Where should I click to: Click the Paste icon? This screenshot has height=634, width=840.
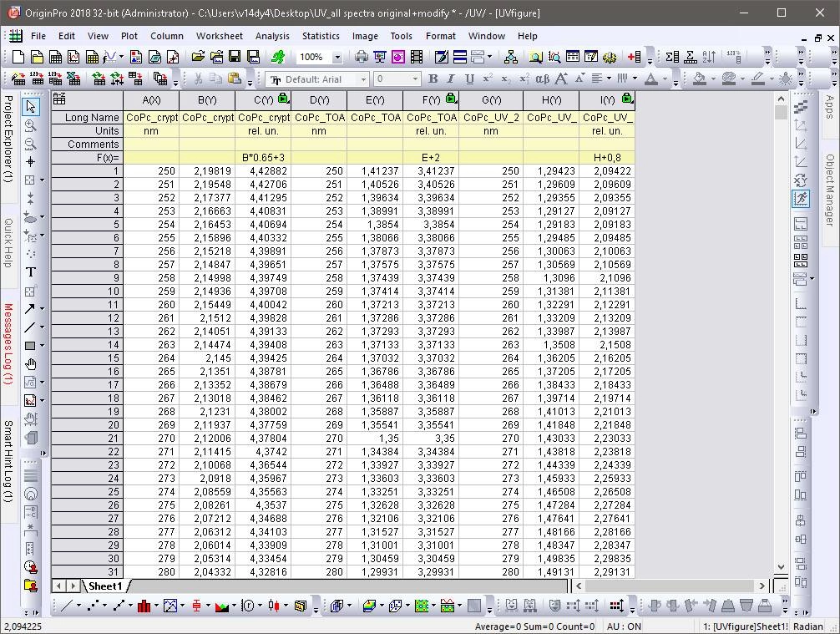click(234, 79)
